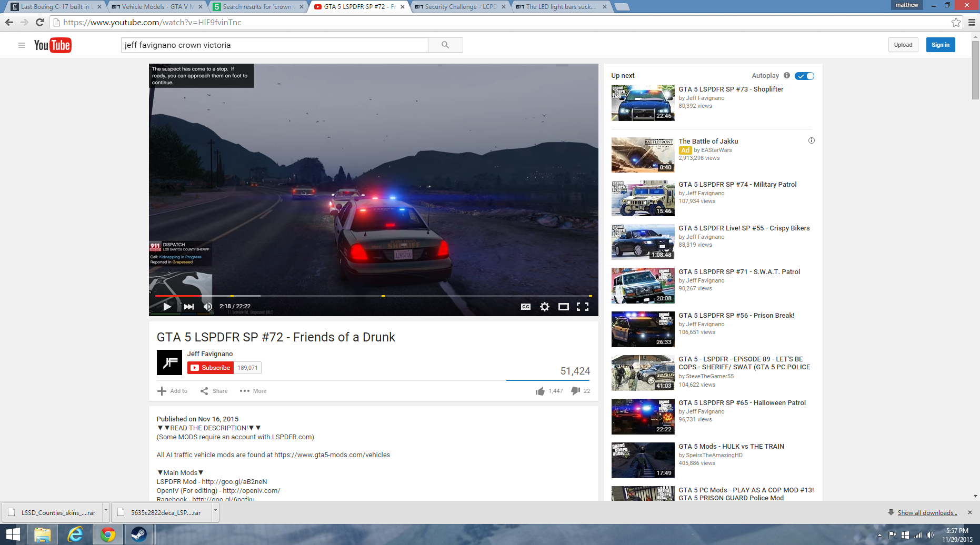Open the gta5-mods.com vehicles link

coord(332,455)
